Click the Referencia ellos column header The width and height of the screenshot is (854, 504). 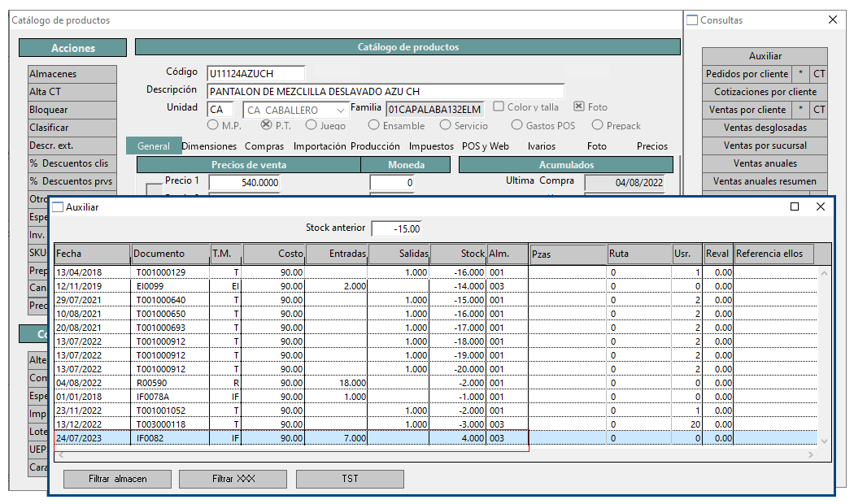tap(774, 254)
